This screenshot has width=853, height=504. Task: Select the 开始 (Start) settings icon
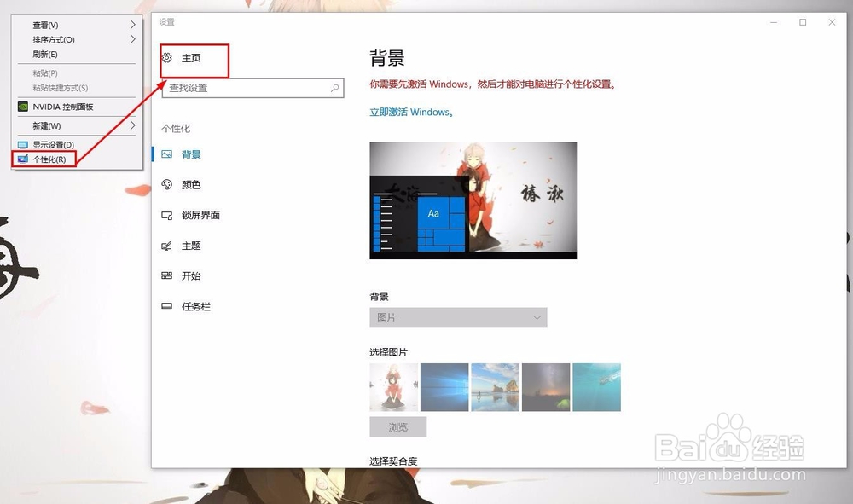coord(166,275)
